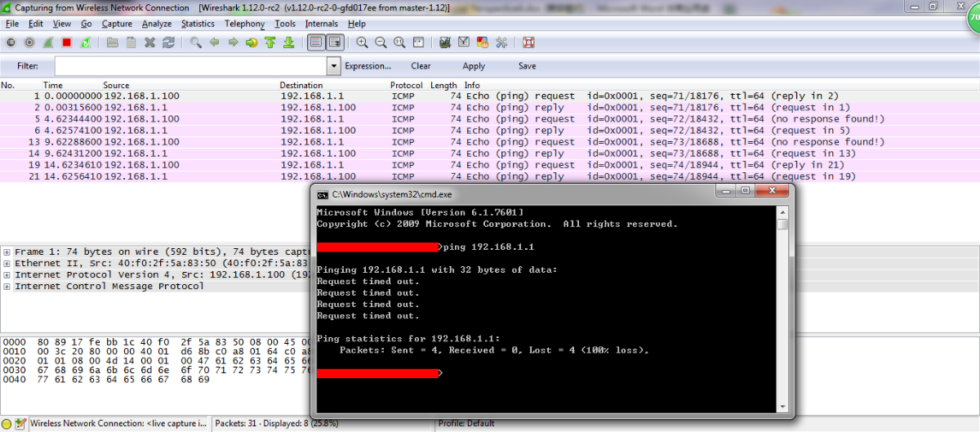Zoom in on packet text

pos(362,42)
